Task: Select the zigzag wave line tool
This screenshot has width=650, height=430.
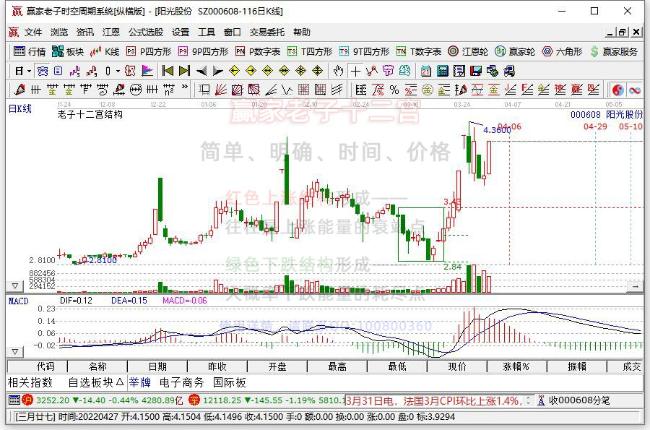Action: pos(286,89)
